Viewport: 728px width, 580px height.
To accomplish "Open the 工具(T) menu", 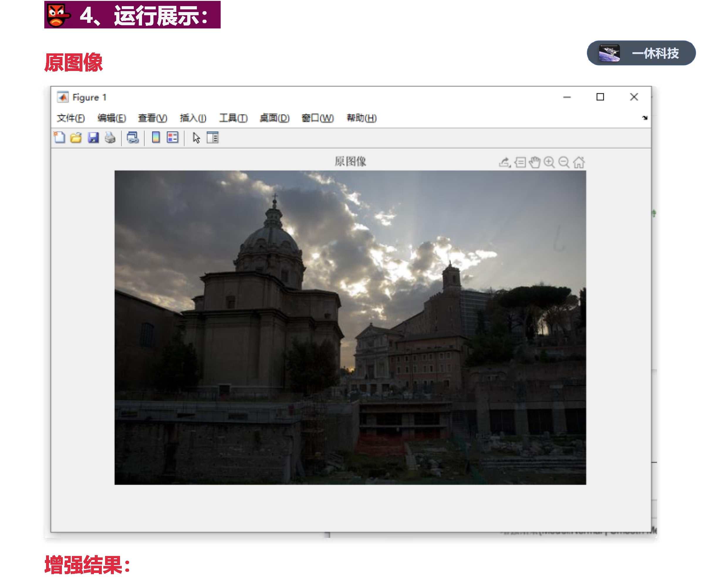I will pyautogui.click(x=233, y=118).
